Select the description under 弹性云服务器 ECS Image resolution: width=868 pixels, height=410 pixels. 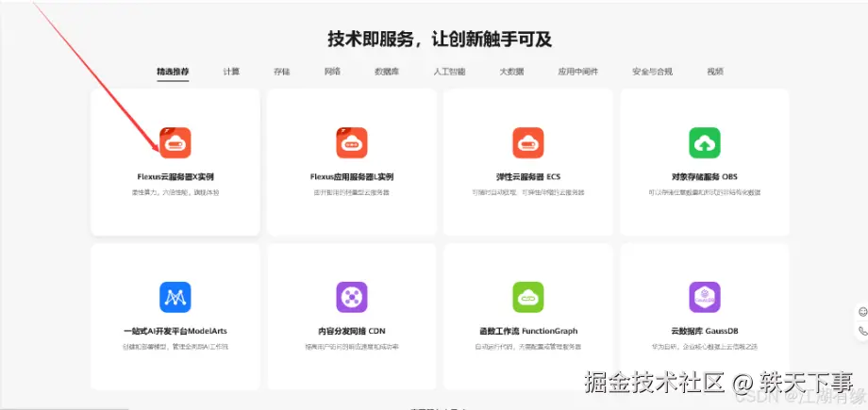point(528,192)
